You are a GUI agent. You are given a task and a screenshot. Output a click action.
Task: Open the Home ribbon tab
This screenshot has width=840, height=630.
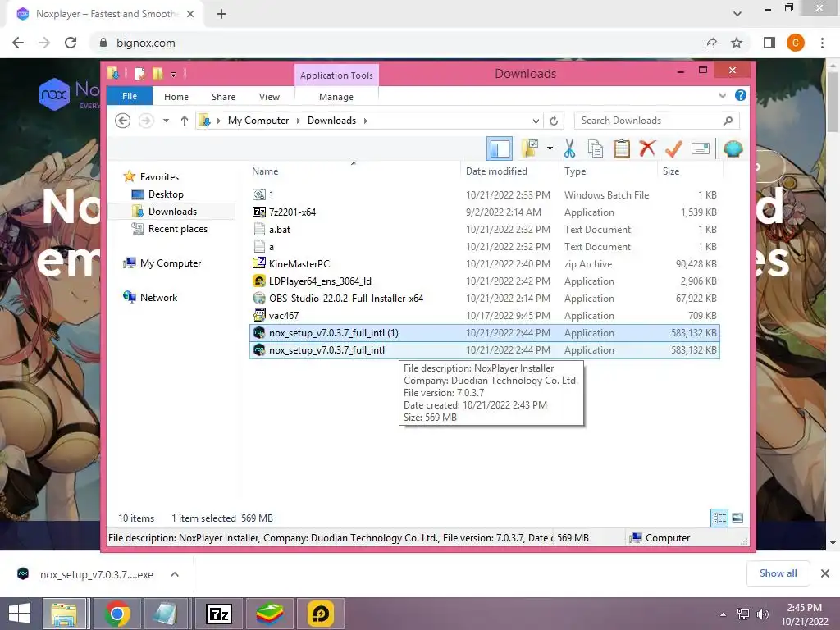click(176, 97)
